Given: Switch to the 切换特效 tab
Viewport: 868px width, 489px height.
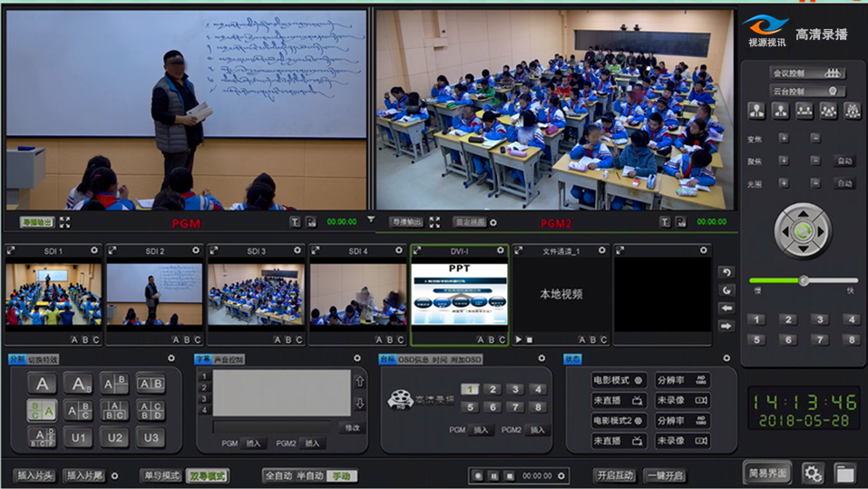Looking at the screenshot, I should (43, 359).
